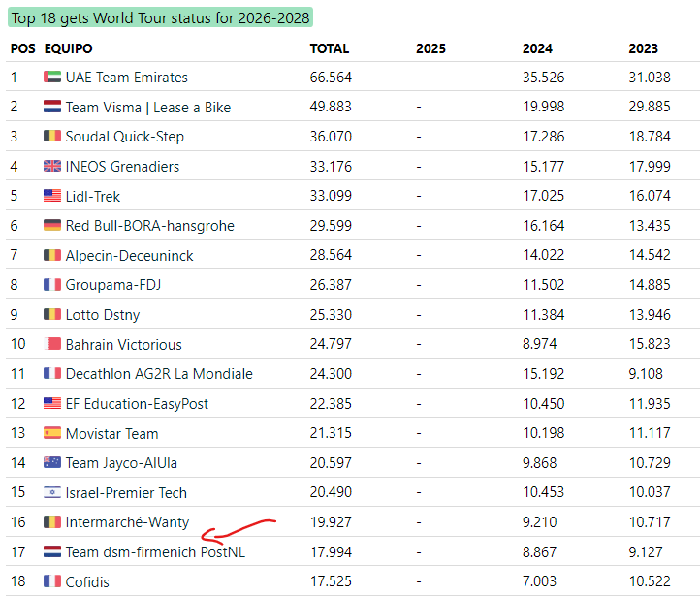Click the Australian flag beside Team Jayco-AlUla
Image resolution: width=700 pixels, height=596 pixels.
tap(52, 462)
